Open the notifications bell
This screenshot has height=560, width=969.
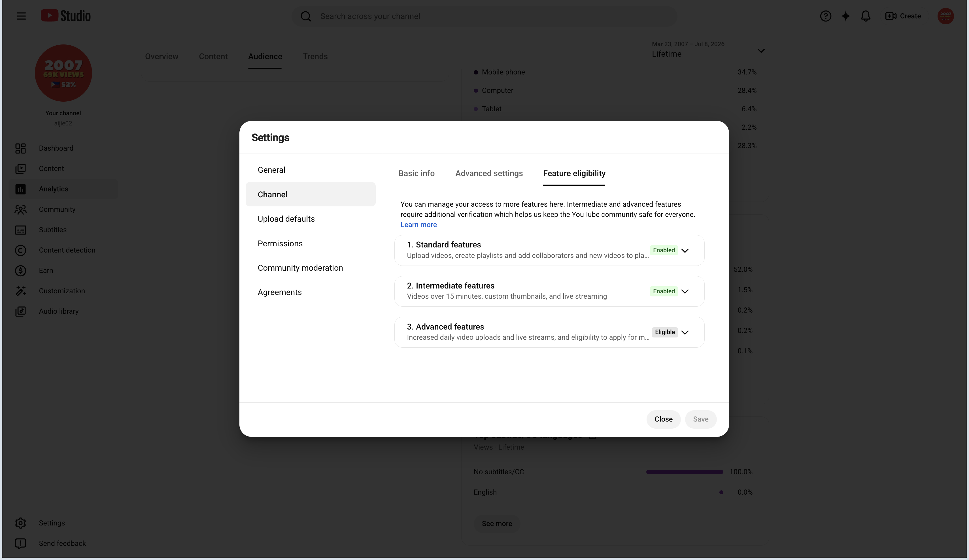[866, 16]
